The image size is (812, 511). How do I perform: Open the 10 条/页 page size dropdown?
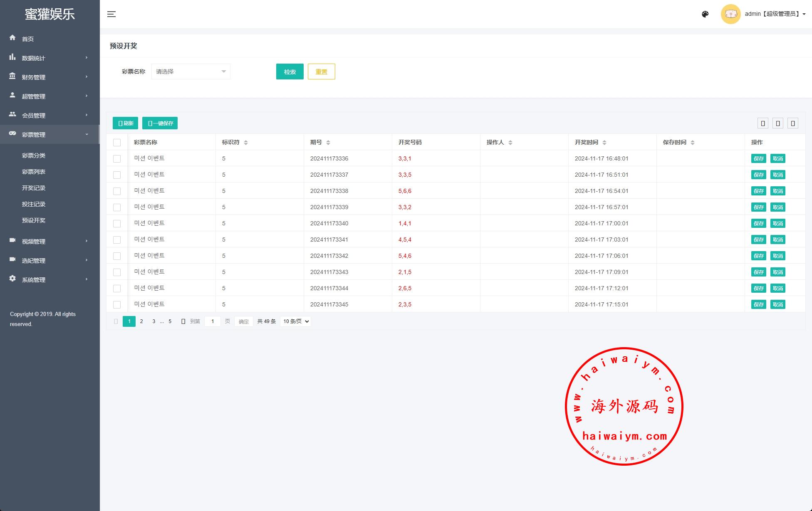tap(295, 321)
